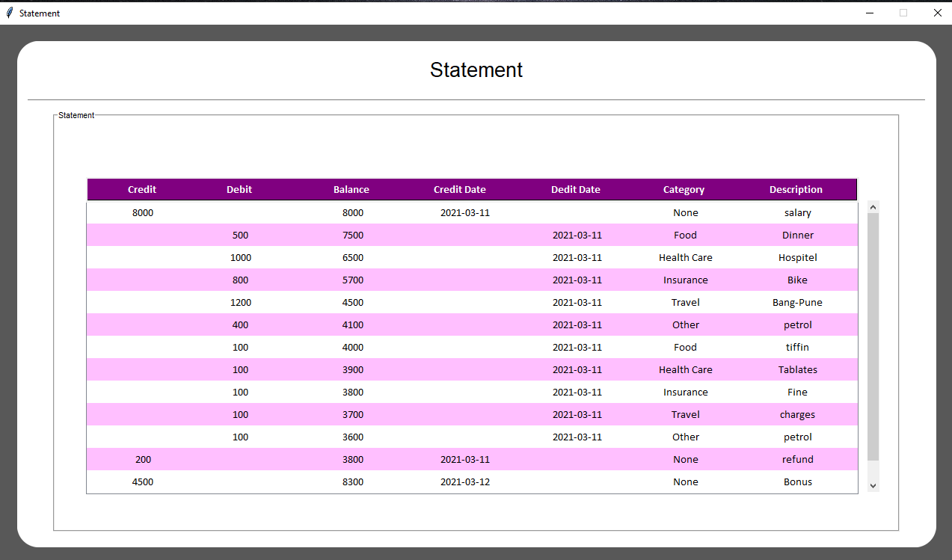This screenshot has width=952, height=560.
Task: Select the Tablates health care row
Action: point(471,370)
